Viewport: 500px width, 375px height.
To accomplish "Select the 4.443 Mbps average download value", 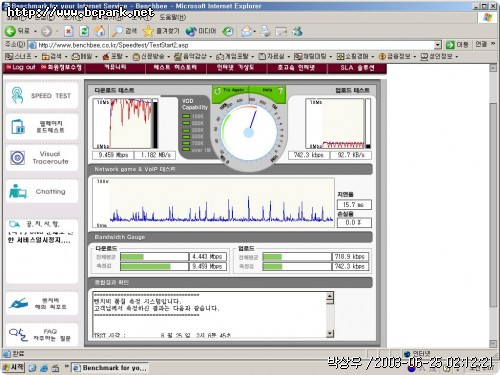I will [x=208, y=256].
